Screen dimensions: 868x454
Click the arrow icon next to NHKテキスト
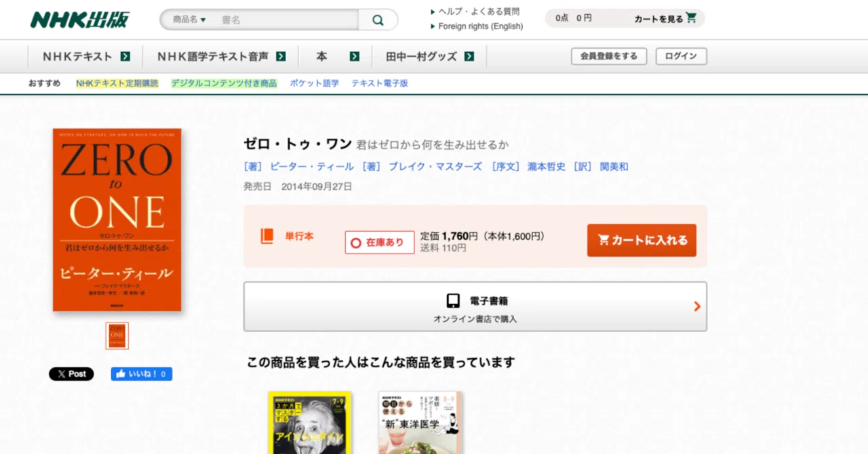[125, 56]
